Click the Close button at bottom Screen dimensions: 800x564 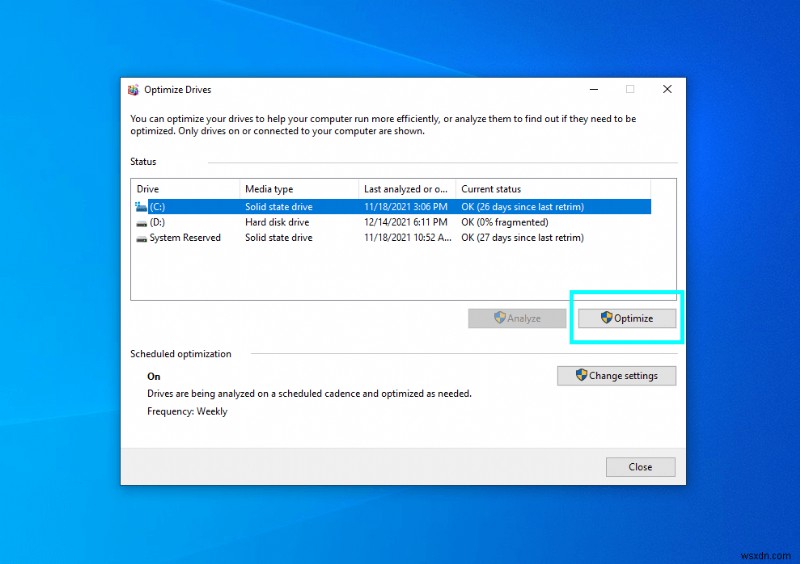(640, 467)
